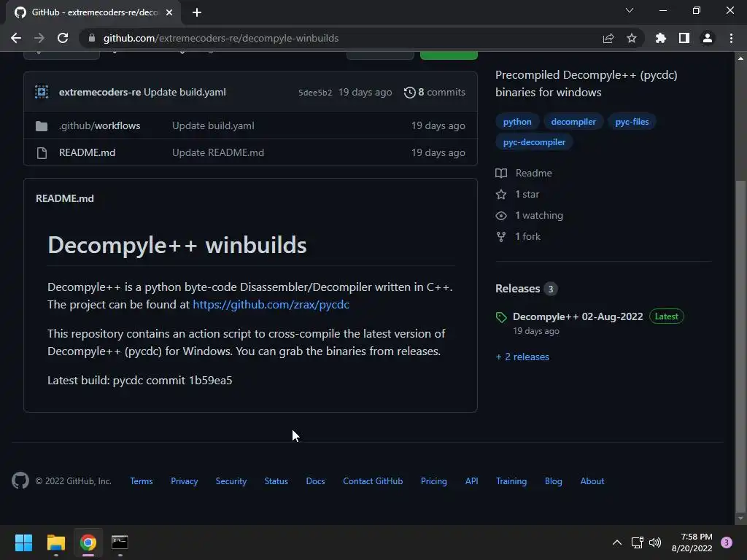This screenshot has width=747, height=560.
Task: Click the fork icon in the sidebar
Action: [x=500, y=237]
